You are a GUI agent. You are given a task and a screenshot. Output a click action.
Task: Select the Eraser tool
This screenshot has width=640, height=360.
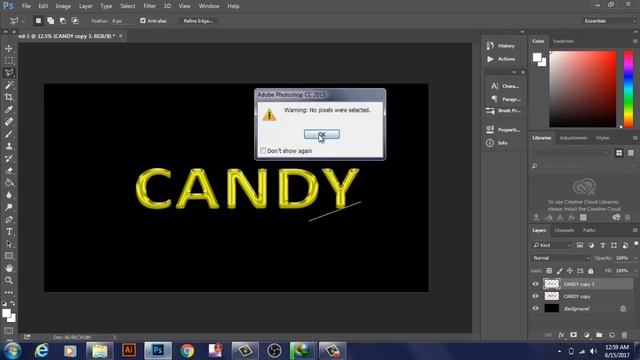9,171
